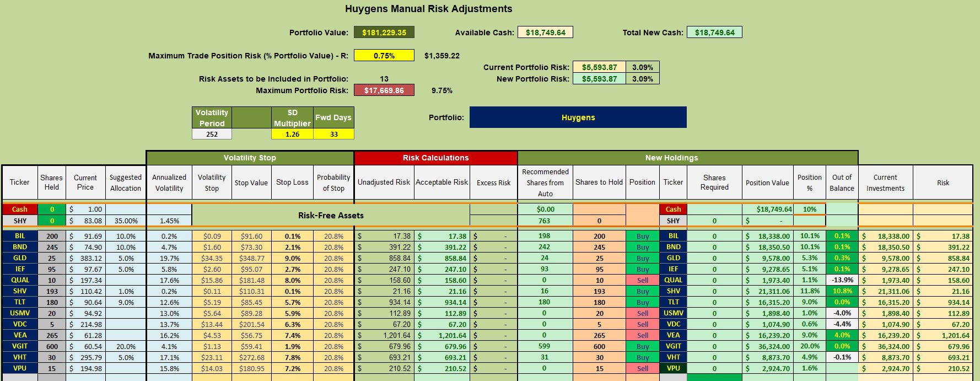This screenshot has width=980, height=381.
Task: Select the Excess Risk column header
Action: [x=493, y=183]
